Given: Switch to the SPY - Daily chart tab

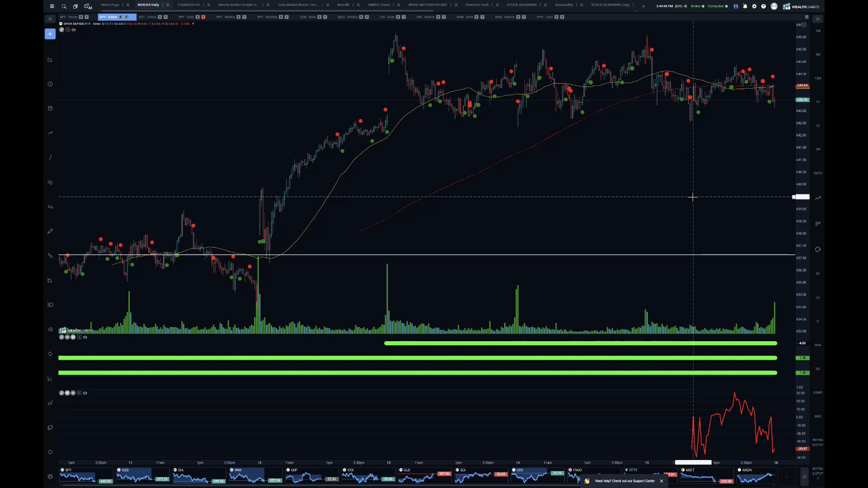Looking at the screenshot, I should pyautogui.click(x=186, y=17).
